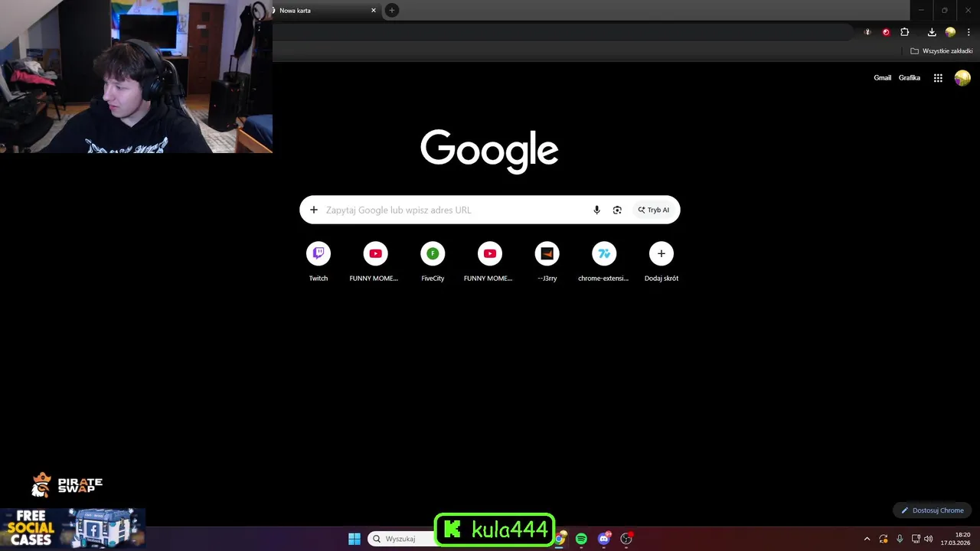The width and height of the screenshot is (980, 551).
Task: Click the orange sync tray icon
Action: [x=884, y=539]
